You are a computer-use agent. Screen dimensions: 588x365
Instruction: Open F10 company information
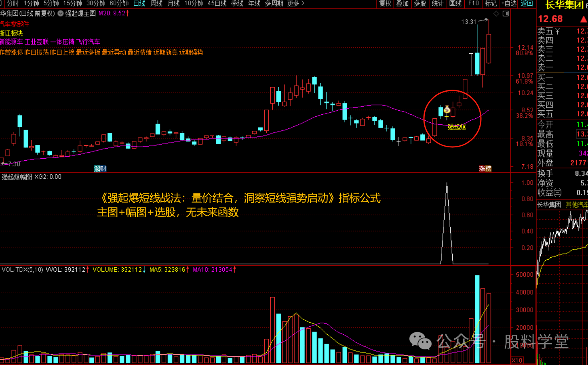pyautogui.click(x=473, y=4)
